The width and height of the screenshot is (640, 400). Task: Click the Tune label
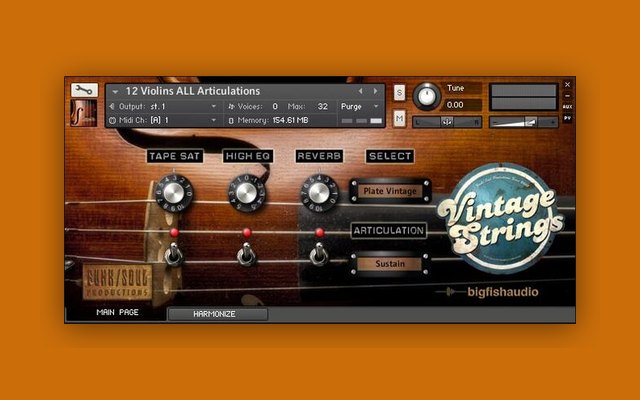point(456,88)
